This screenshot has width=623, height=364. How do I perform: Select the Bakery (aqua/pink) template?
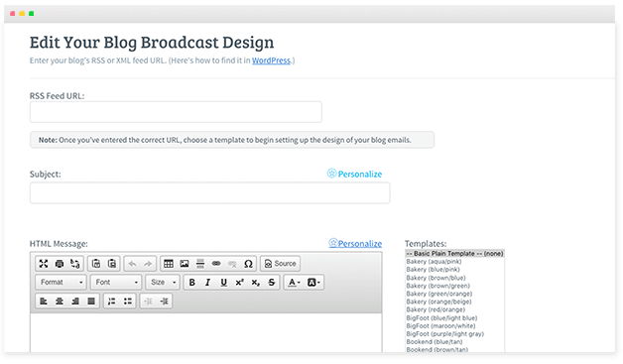(454, 262)
